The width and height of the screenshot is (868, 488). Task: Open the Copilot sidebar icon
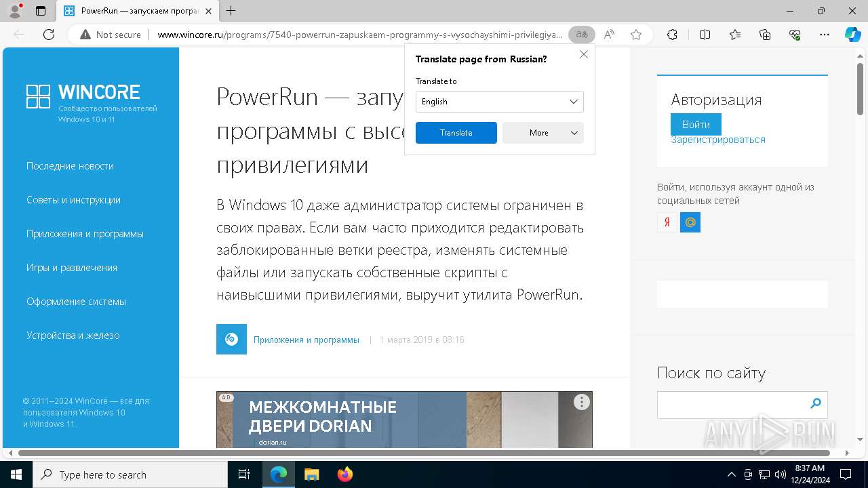point(852,35)
